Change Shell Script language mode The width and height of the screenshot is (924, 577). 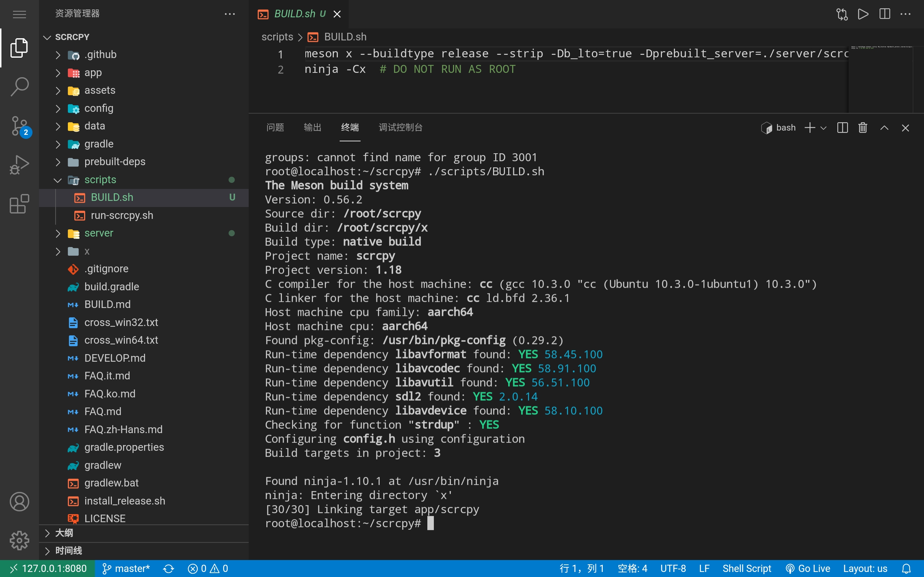point(746,568)
